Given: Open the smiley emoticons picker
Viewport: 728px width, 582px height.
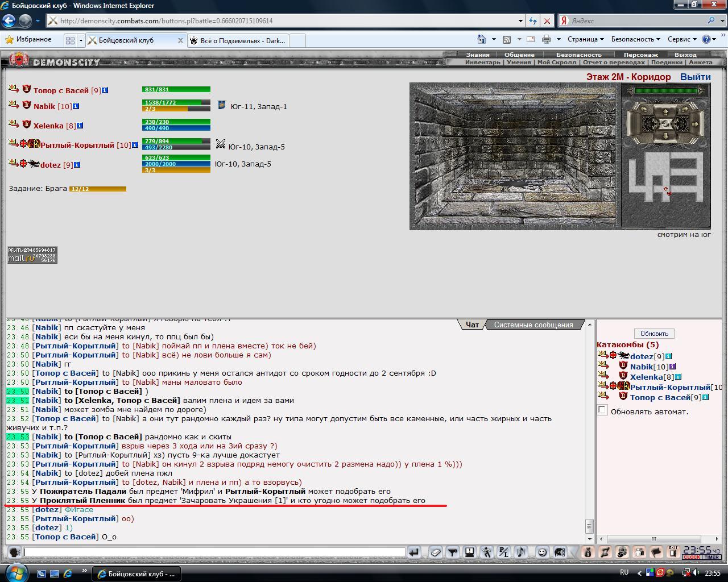Looking at the screenshot, I should (542, 552).
